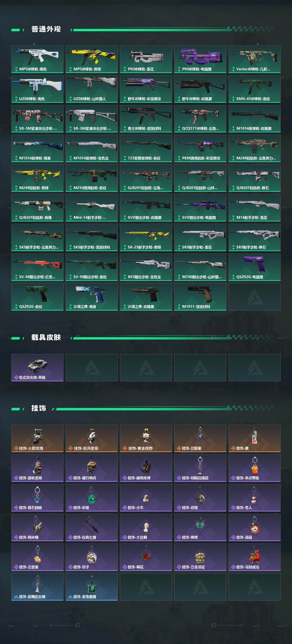Select the UZI冲锋枪-山林猎人 skin tile

click(92, 89)
